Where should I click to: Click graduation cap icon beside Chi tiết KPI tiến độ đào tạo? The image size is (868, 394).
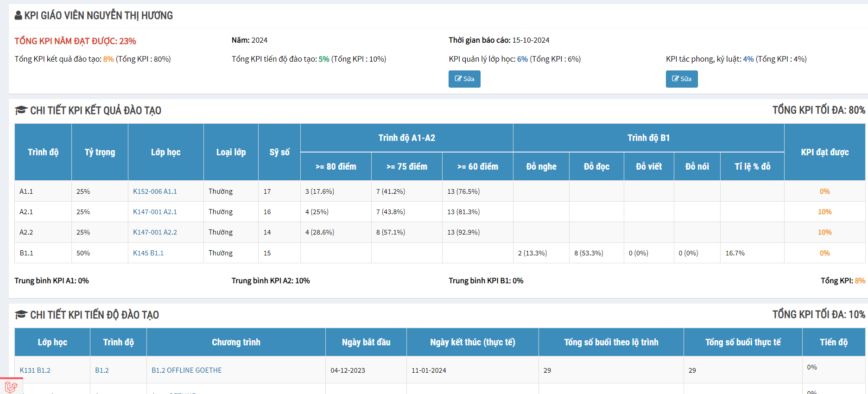[21, 315]
